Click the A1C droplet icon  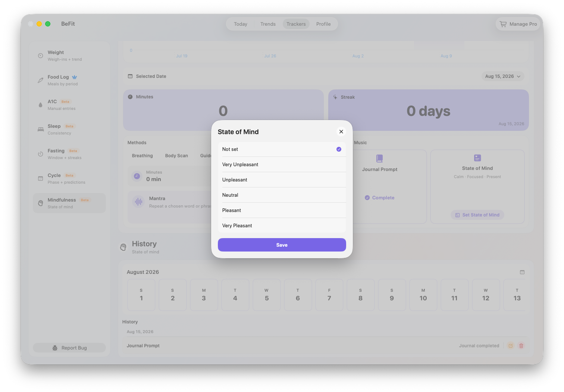coord(41,105)
